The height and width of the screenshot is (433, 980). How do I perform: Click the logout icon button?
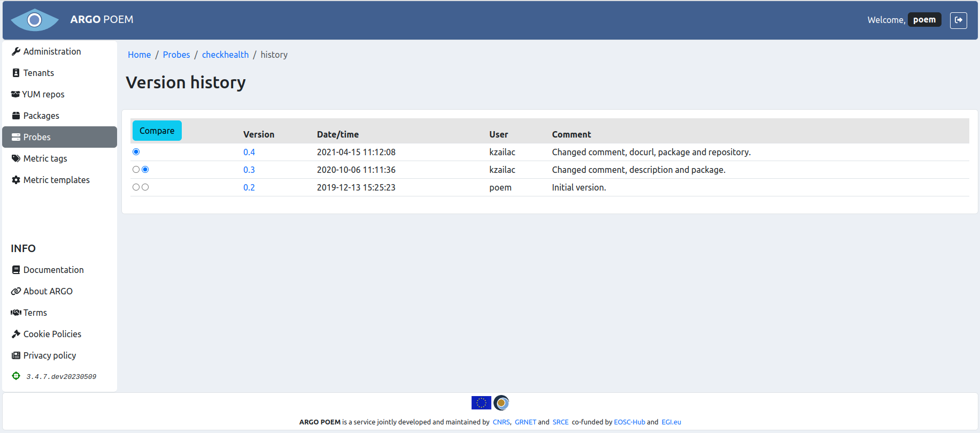pyautogui.click(x=959, y=20)
